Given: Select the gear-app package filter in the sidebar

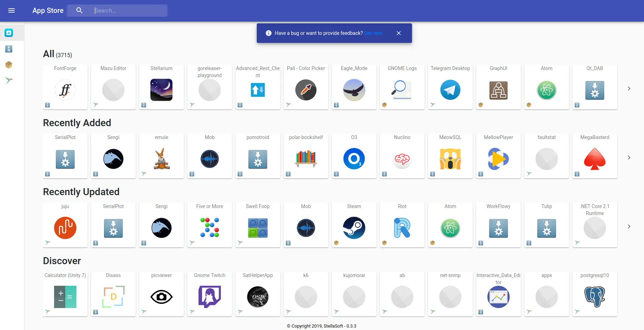Looking at the screenshot, I should coord(8,49).
